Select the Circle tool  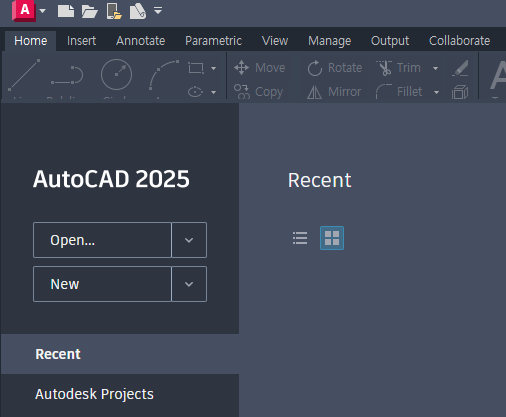[116, 75]
